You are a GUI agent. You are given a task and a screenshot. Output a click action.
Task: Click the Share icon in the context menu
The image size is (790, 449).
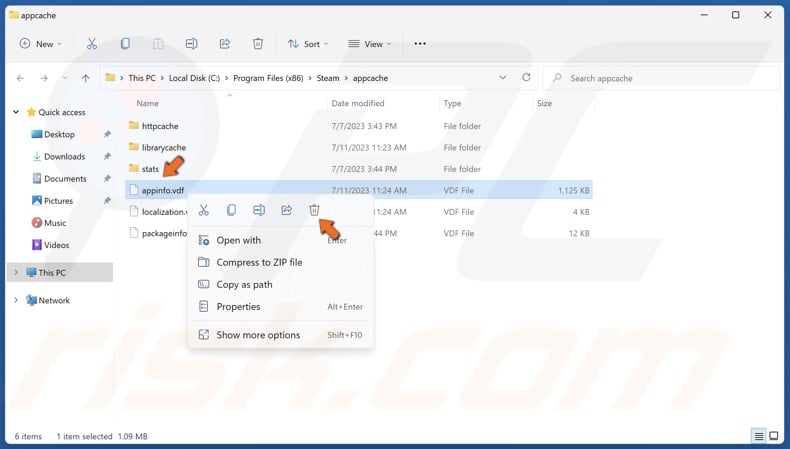click(x=287, y=210)
